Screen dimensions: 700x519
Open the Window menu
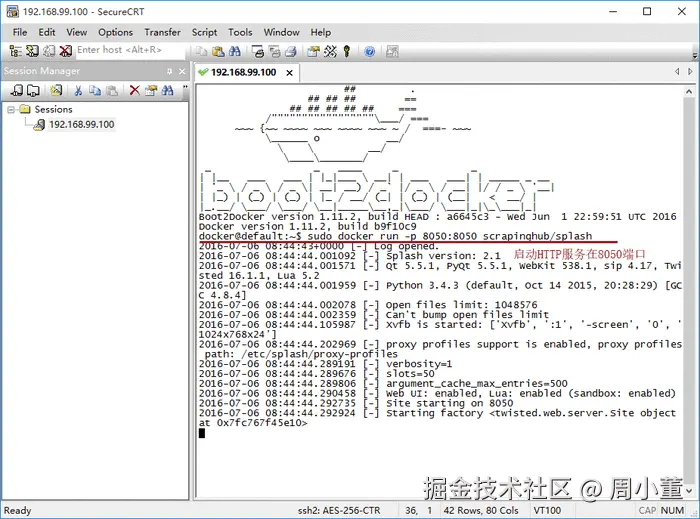pyautogui.click(x=281, y=32)
